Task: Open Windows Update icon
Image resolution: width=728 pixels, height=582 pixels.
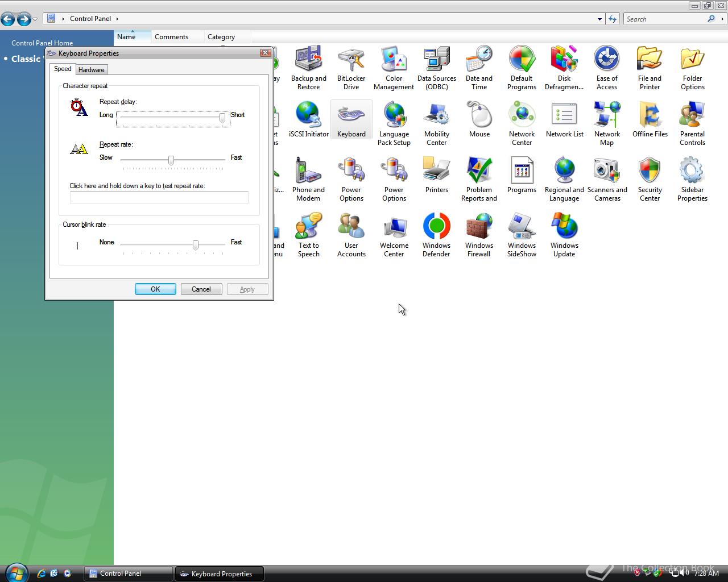Action: [x=564, y=235]
